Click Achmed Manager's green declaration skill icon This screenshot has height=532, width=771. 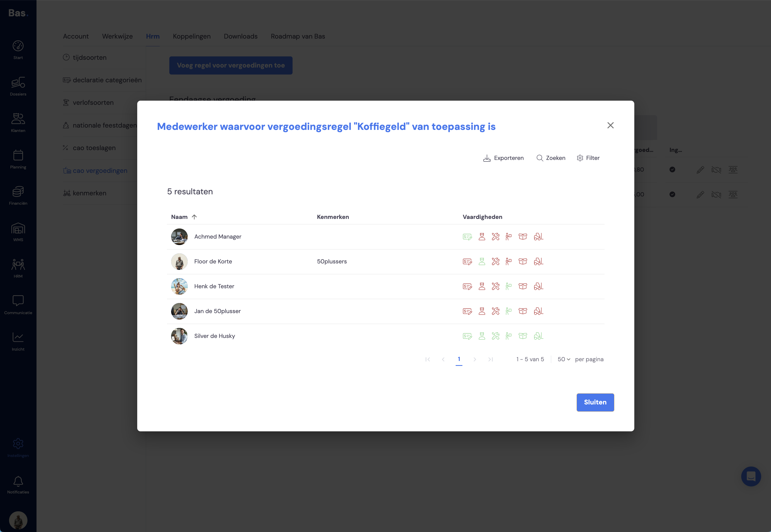(467, 237)
